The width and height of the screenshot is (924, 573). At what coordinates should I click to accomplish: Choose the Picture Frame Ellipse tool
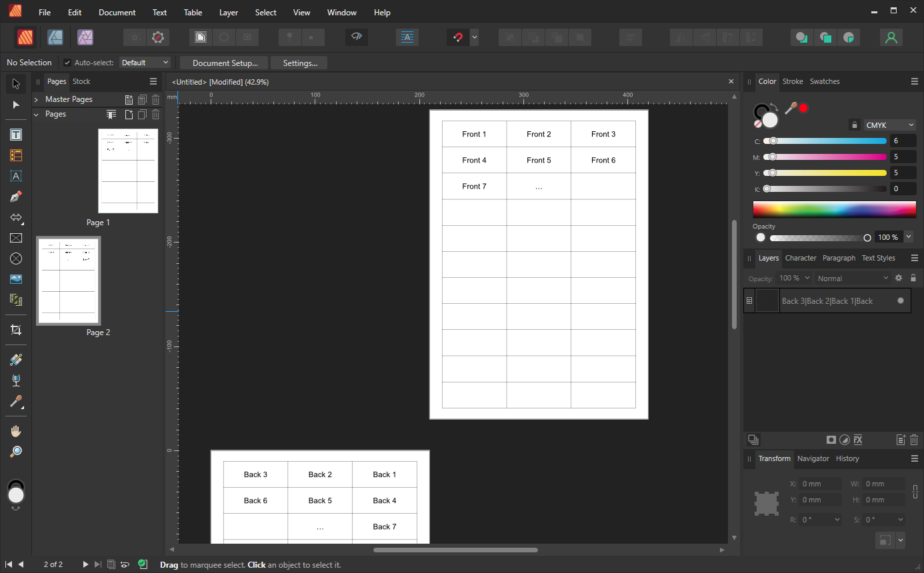pyautogui.click(x=16, y=259)
